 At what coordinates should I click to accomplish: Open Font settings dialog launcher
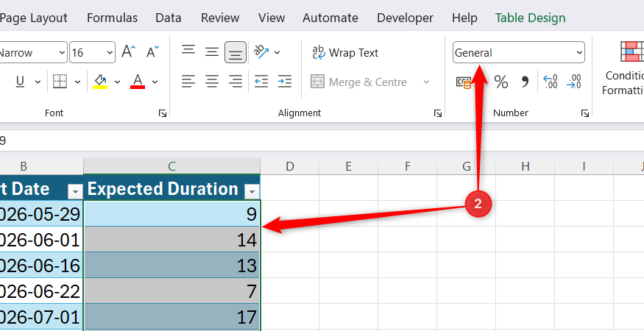click(x=163, y=113)
